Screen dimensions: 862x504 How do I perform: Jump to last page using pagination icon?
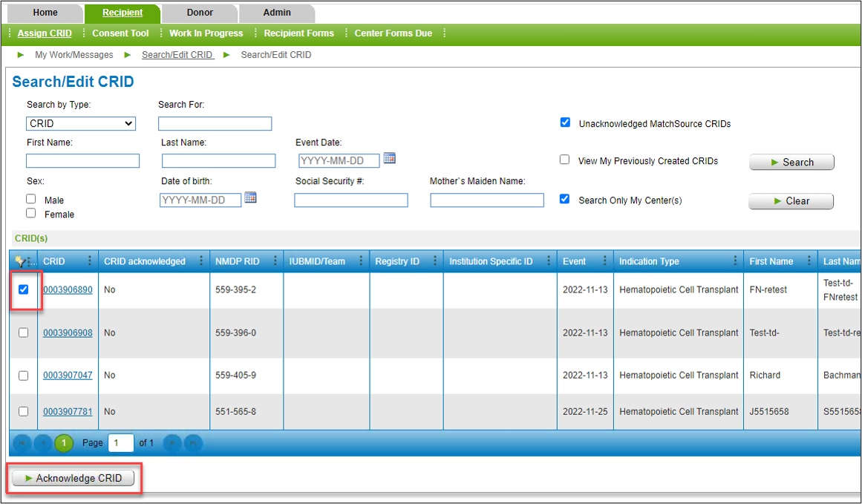(192, 443)
